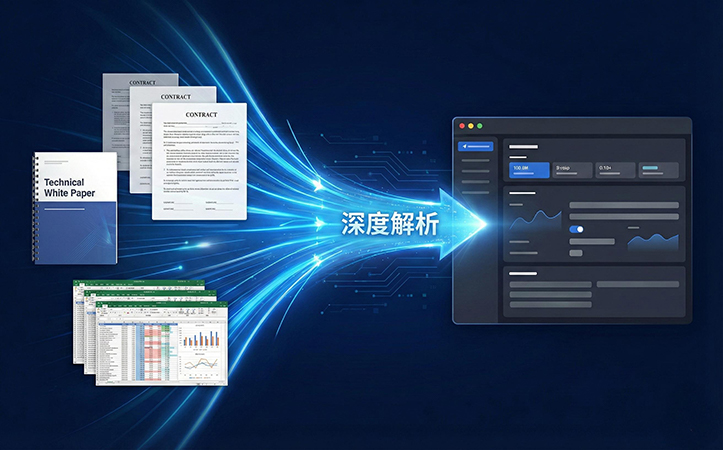The width and height of the screenshot is (723, 450).
Task: Click the teal progress bar stat card
Action: coord(658,170)
